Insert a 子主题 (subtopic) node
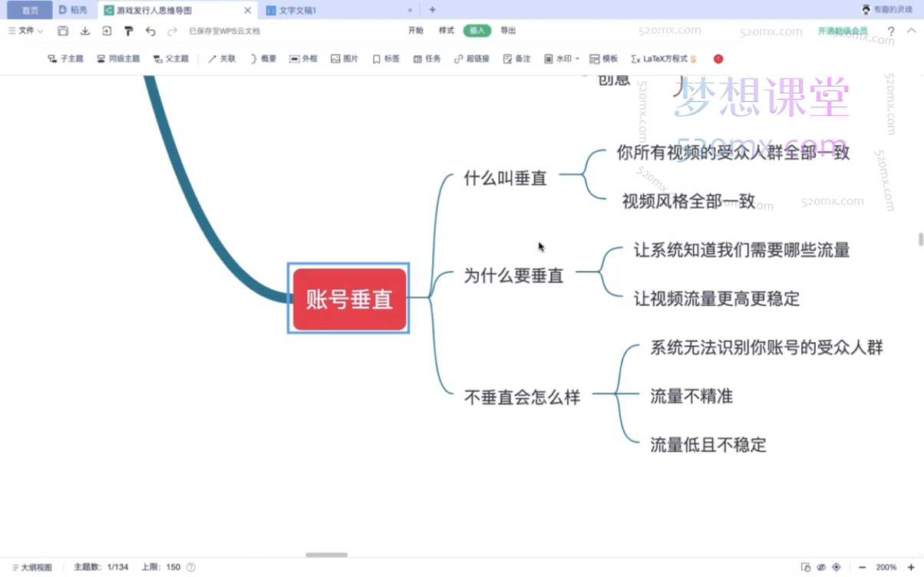 tap(65, 58)
